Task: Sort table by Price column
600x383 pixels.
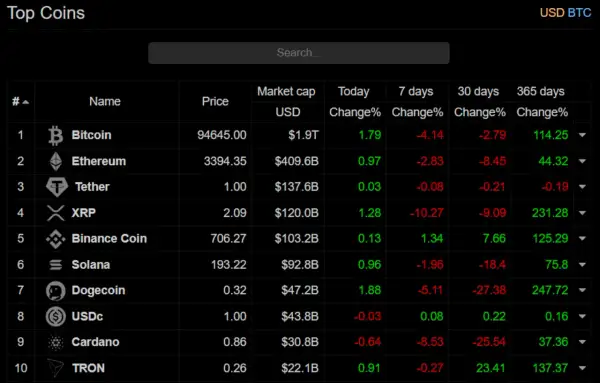Action: point(215,101)
